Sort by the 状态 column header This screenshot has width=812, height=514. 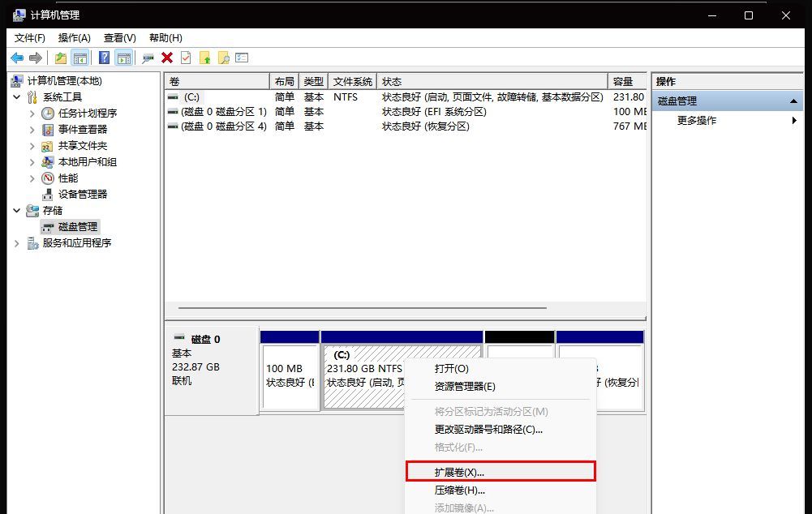[492, 81]
